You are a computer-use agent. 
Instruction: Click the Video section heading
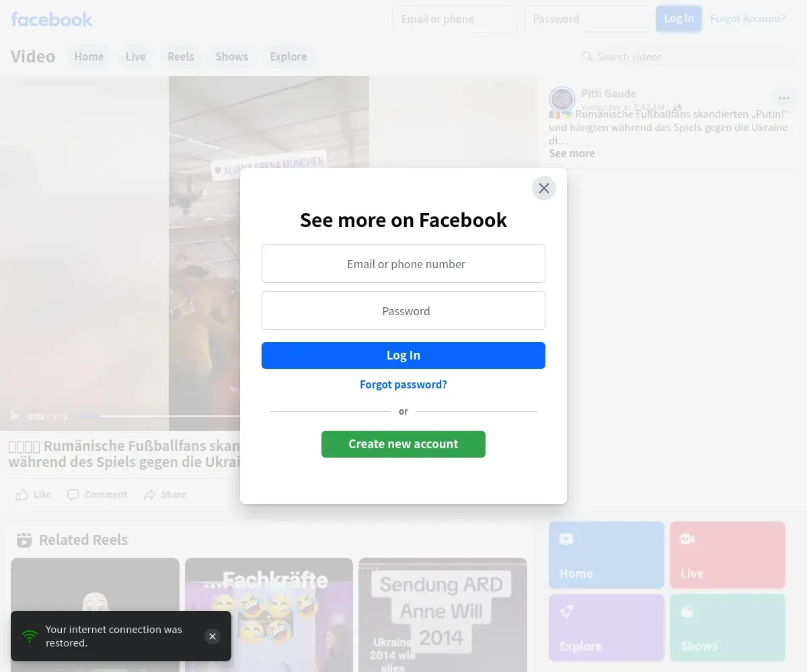coord(33,56)
